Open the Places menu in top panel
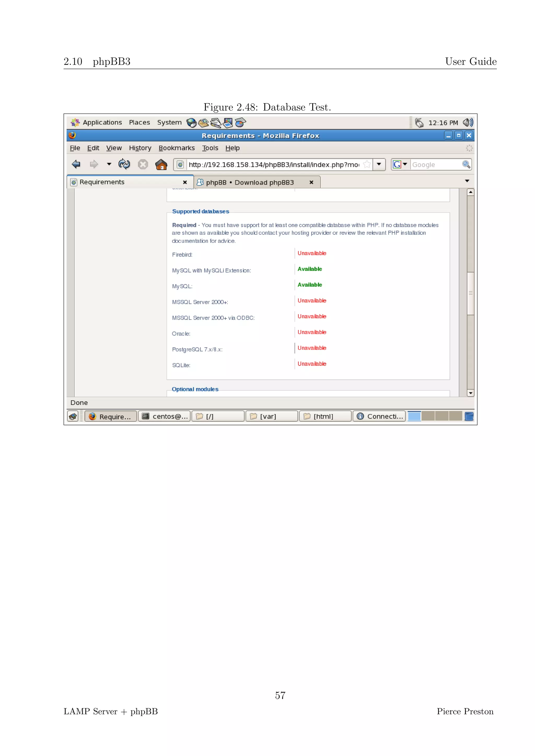The image size is (535, 756). [139, 122]
